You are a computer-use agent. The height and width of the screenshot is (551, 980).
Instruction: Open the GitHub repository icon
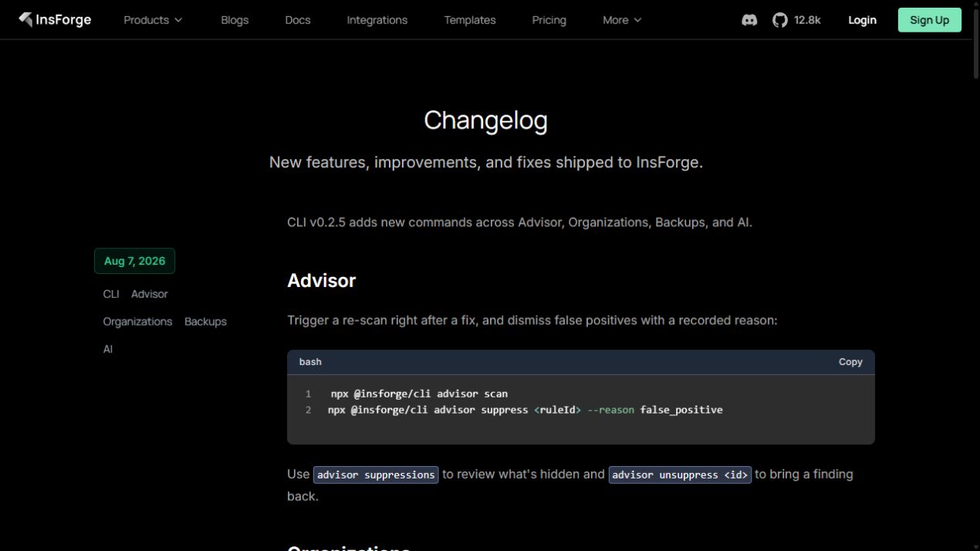pyautogui.click(x=780, y=20)
